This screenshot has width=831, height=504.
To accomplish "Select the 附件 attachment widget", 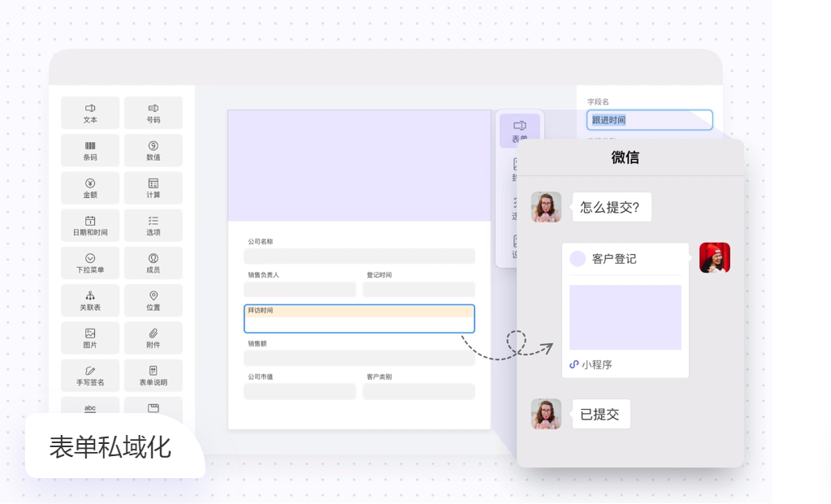I will [x=153, y=338].
